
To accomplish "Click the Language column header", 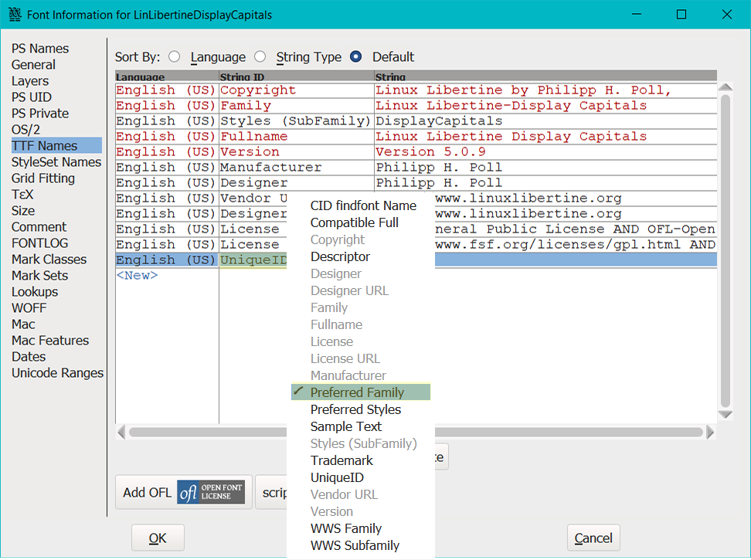I will click(167, 76).
